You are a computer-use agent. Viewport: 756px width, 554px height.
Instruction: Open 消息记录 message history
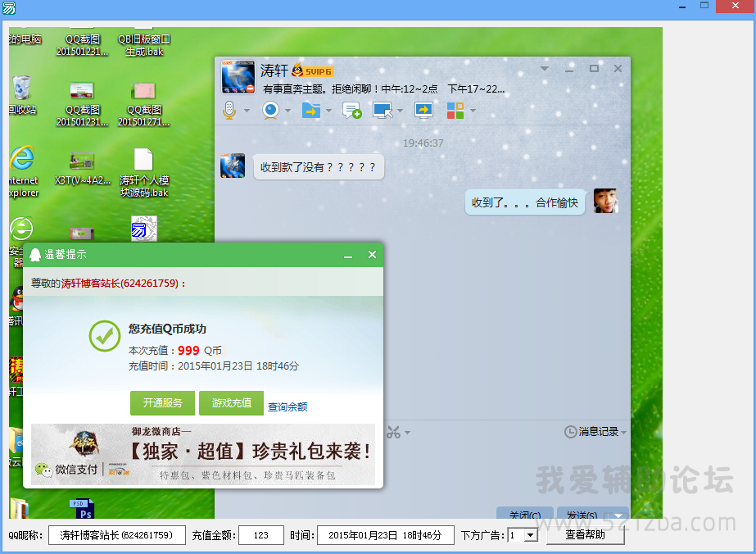(x=595, y=431)
